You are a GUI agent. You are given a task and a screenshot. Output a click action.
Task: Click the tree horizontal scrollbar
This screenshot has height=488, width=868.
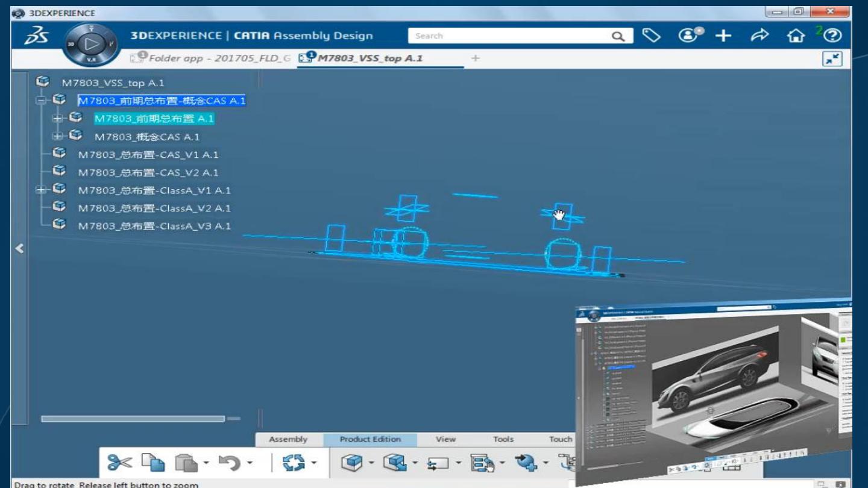click(133, 419)
